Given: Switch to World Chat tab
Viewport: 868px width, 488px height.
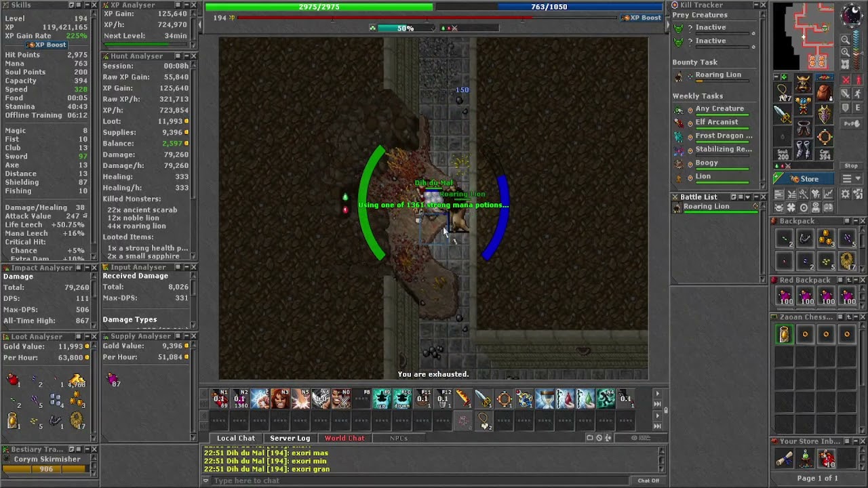Looking at the screenshot, I should click(344, 438).
